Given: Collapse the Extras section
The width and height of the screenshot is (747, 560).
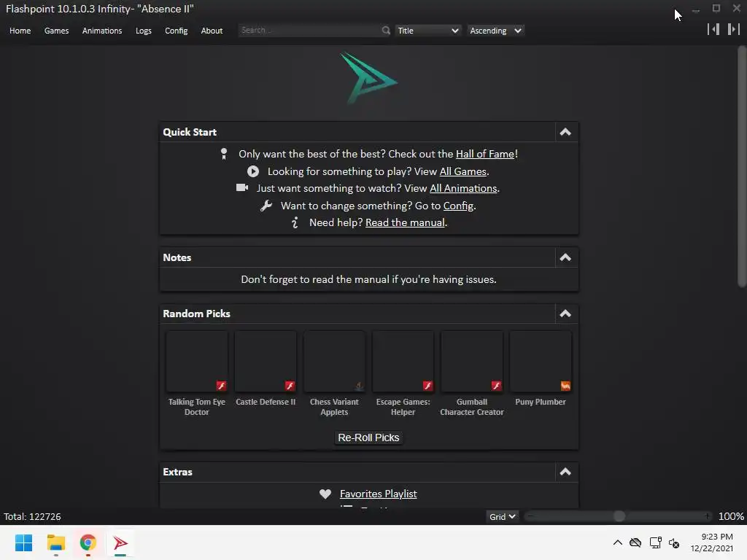Looking at the screenshot, I should [x=565, y=472].
